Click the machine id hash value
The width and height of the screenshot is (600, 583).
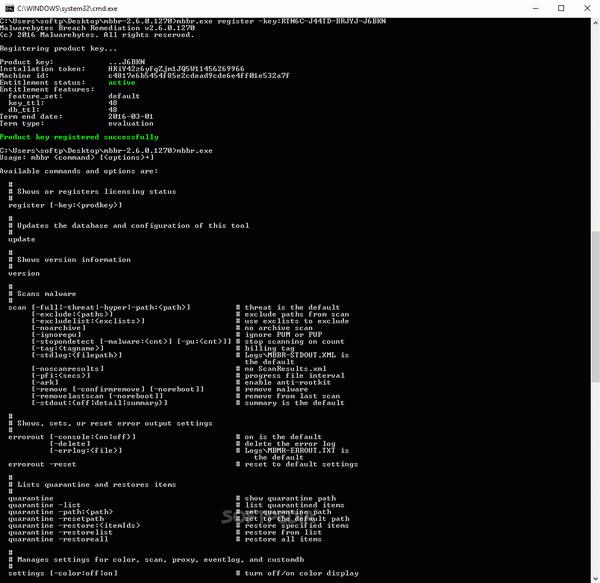(199, 76)
